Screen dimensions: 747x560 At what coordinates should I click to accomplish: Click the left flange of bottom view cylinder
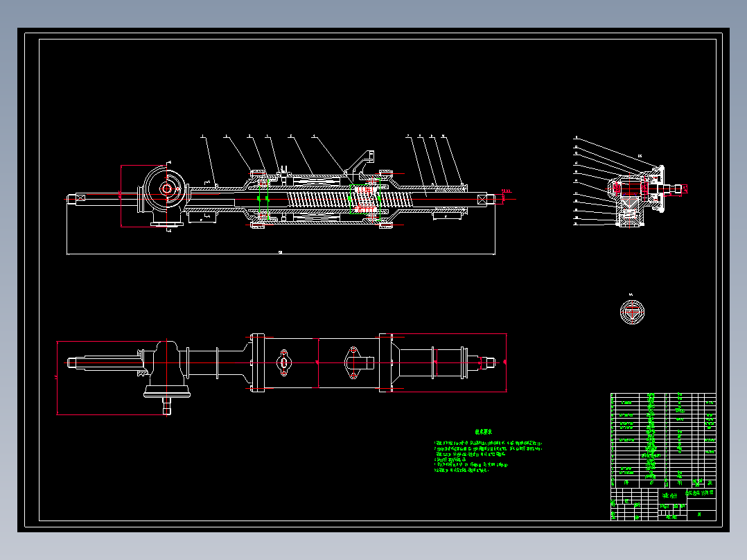tap(257, 362)
